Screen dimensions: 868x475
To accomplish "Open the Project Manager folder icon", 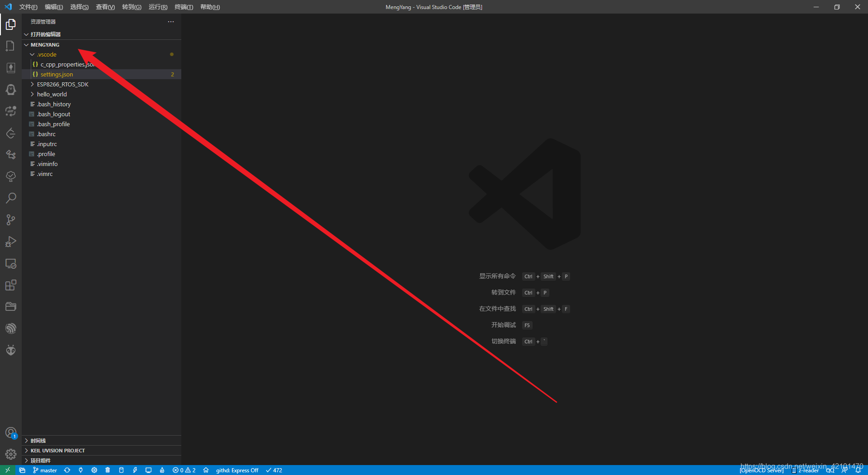I will [11, 307].
